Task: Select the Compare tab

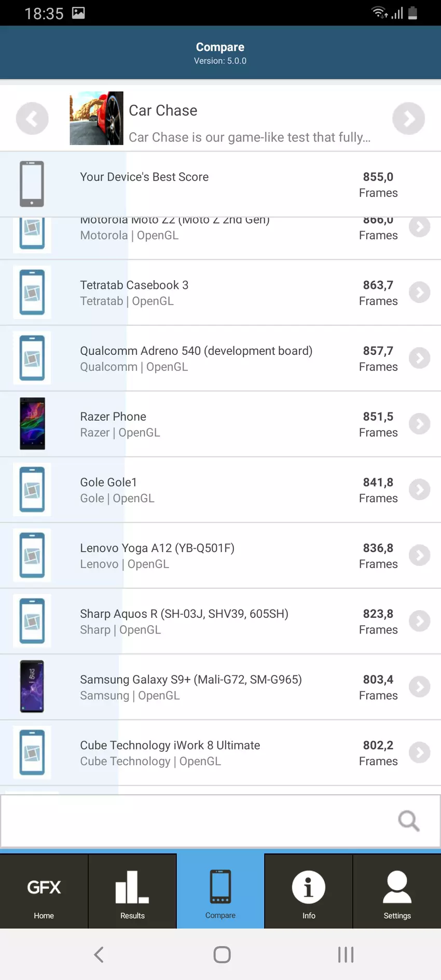Action: coord(220,892)
